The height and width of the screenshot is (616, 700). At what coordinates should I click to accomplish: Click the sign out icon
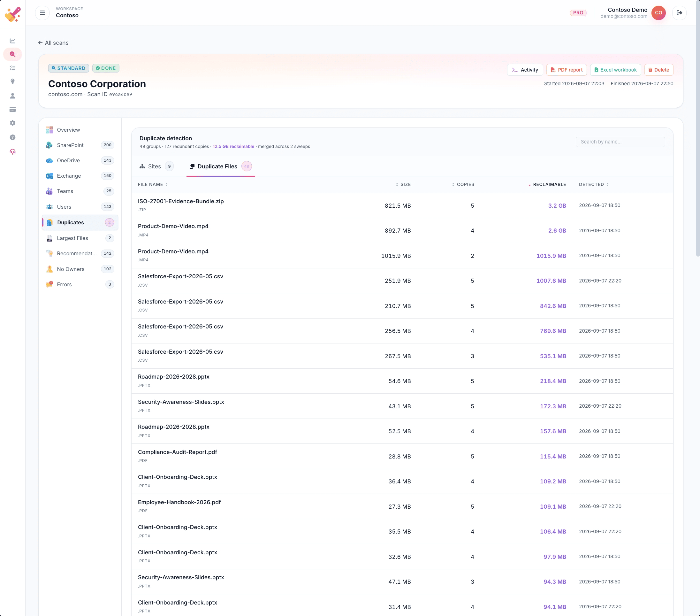[x=679, y=13]
